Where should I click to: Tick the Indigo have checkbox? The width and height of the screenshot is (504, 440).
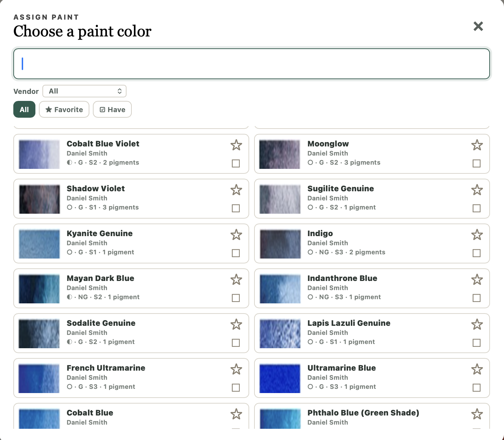point(477,253)
